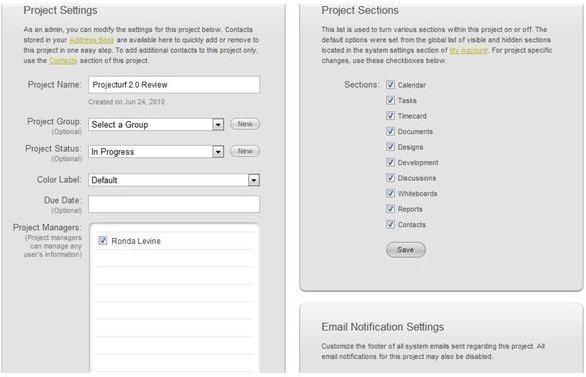This screenshot has width=586, height=377.
Task: Follow the Contacts link in description
Action: (63, 61)
